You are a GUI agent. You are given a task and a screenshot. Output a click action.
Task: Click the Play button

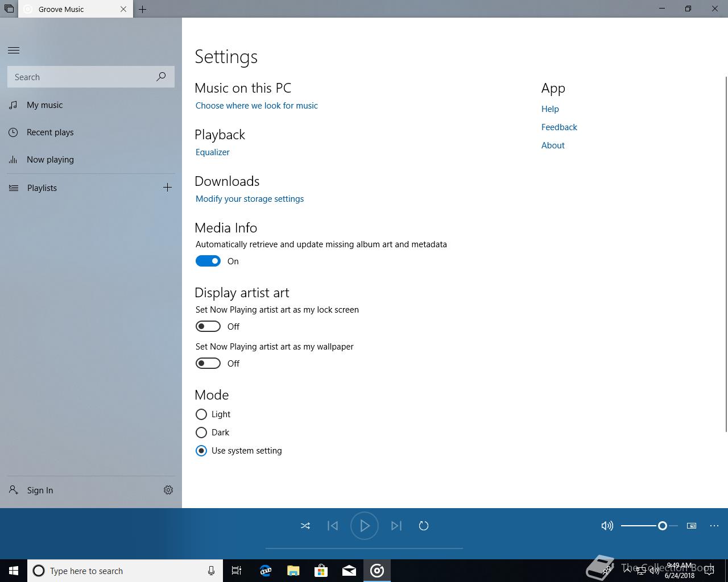[x=365, y=526]
